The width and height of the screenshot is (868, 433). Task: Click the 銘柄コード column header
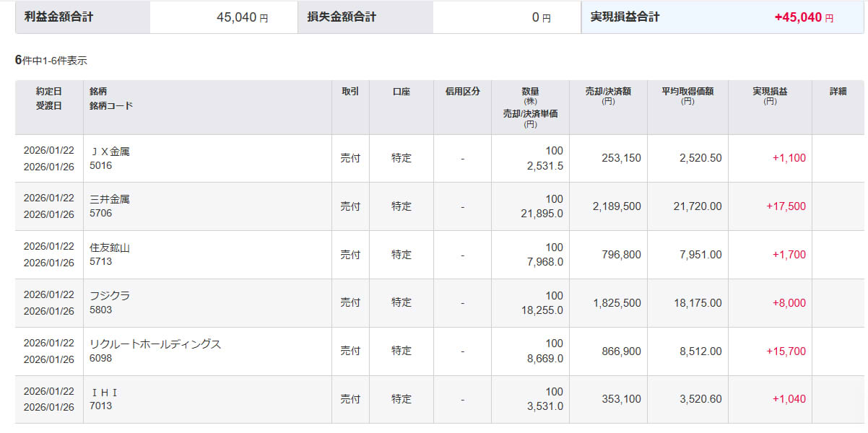(110, 105)
